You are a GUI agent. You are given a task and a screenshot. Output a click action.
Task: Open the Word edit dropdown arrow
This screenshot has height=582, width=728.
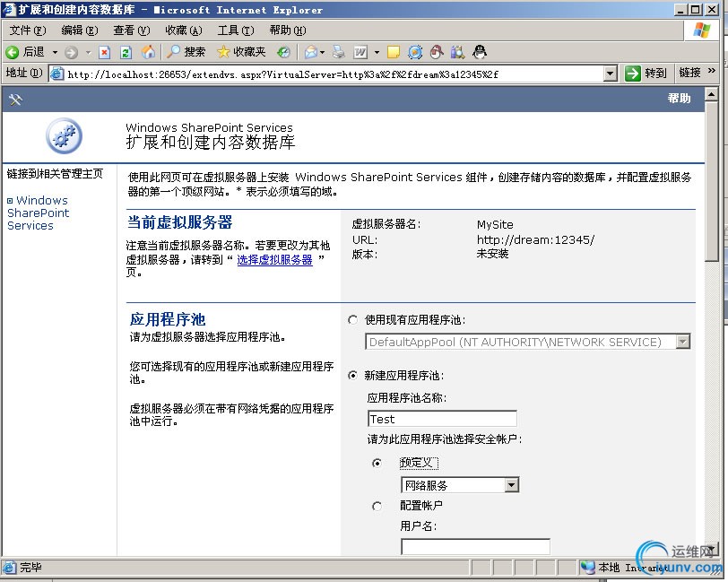click(377, 53)
